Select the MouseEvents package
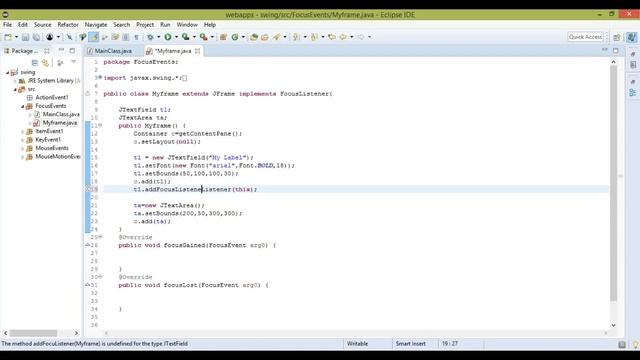 pyautogui.click(x=52, y=148)
